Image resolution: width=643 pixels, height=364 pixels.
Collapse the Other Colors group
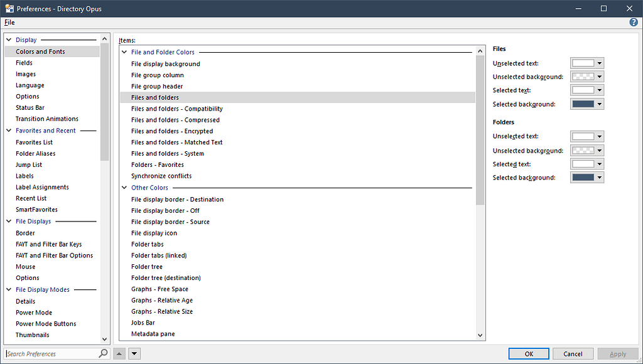point(124,187)
